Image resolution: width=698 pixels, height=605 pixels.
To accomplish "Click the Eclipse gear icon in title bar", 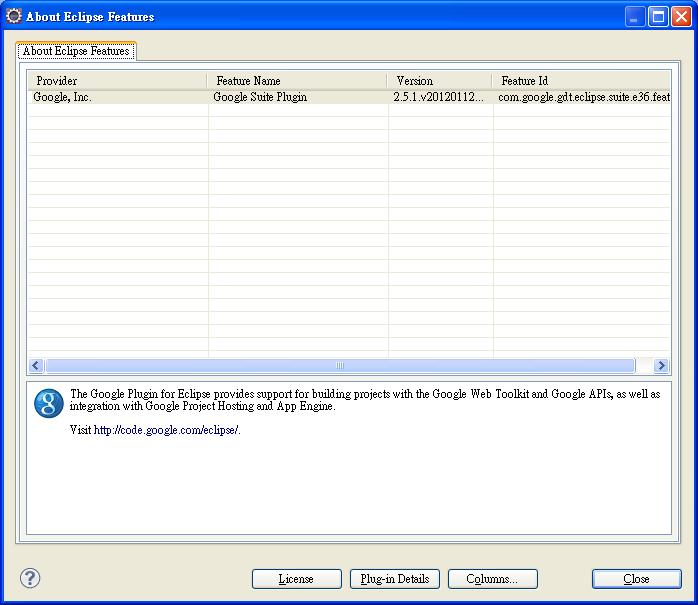I will tap(14, 16).
